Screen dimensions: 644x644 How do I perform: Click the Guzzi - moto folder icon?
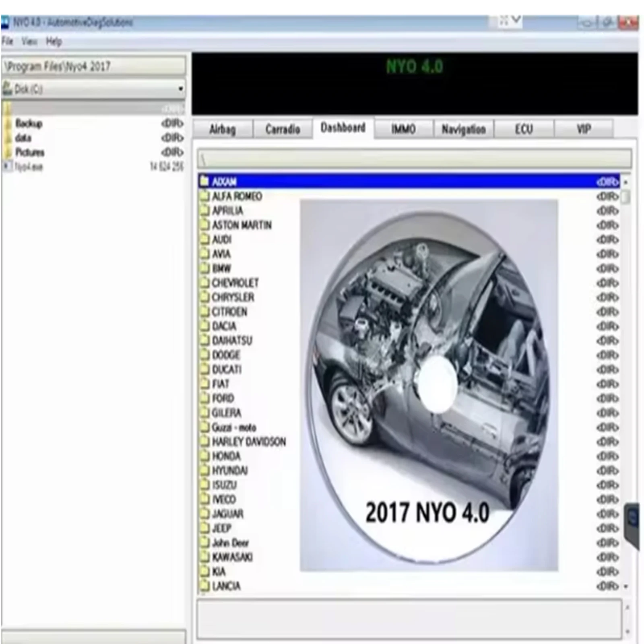205,427
